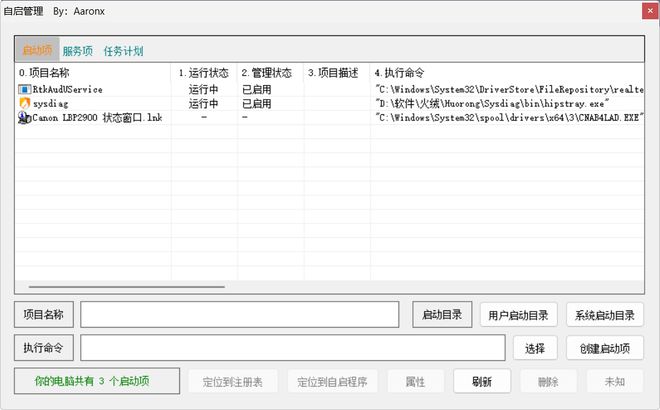This screenshot has width=660, height=410.
Task: Click the 创建启动项 button
Action: pos(605,348)
